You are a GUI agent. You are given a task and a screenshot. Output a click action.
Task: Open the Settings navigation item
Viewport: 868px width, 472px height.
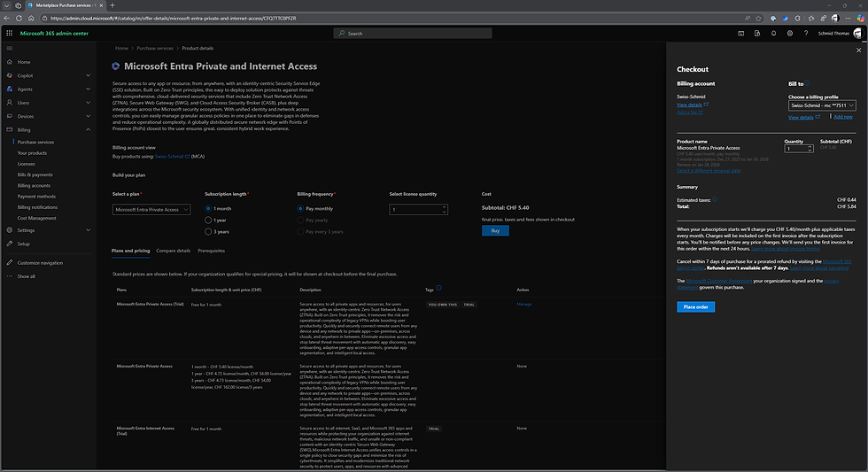26,230
